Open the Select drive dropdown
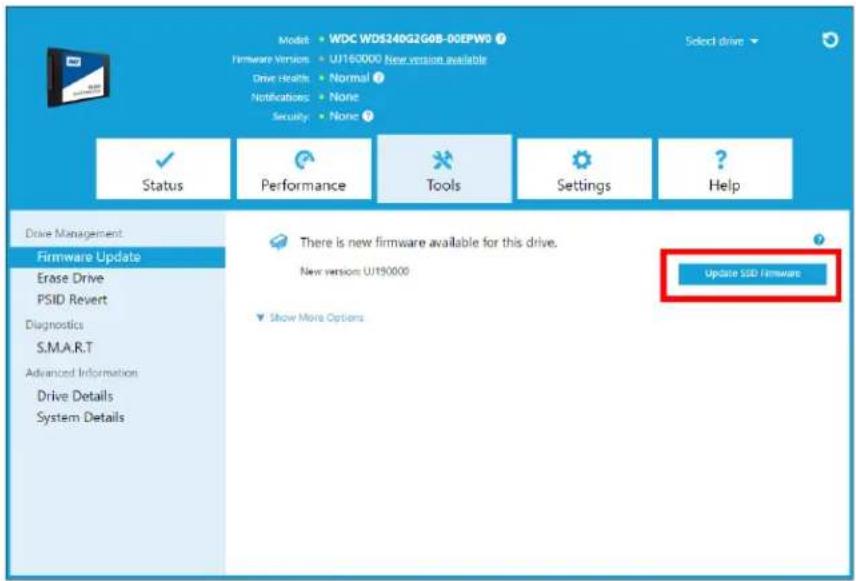Image resolution: width=856 pixels, height=581 pixels. pyautogui.click(x=722, y=41)
